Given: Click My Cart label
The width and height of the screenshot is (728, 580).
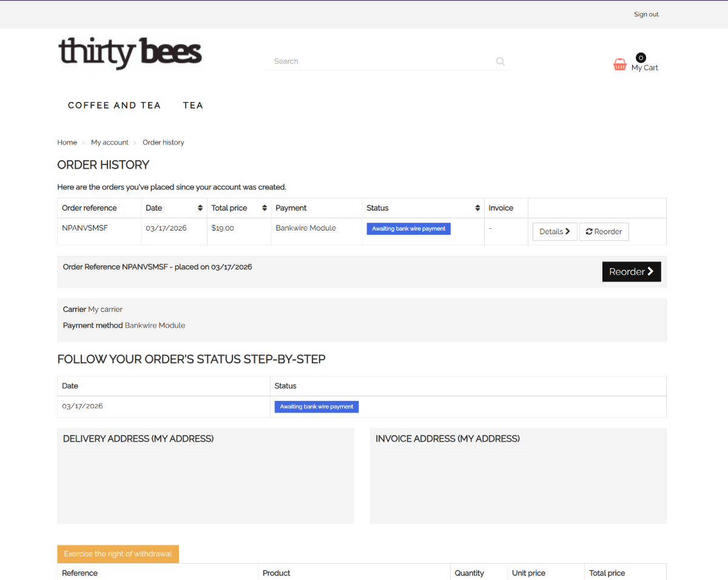Looking at the screenshot, I should click(x=644, y=68).
